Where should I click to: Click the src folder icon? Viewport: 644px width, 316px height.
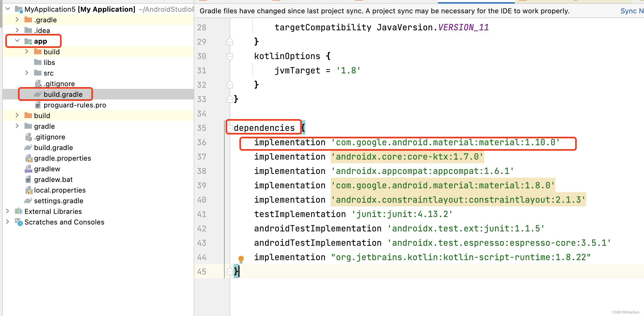[x=38, y=73]
